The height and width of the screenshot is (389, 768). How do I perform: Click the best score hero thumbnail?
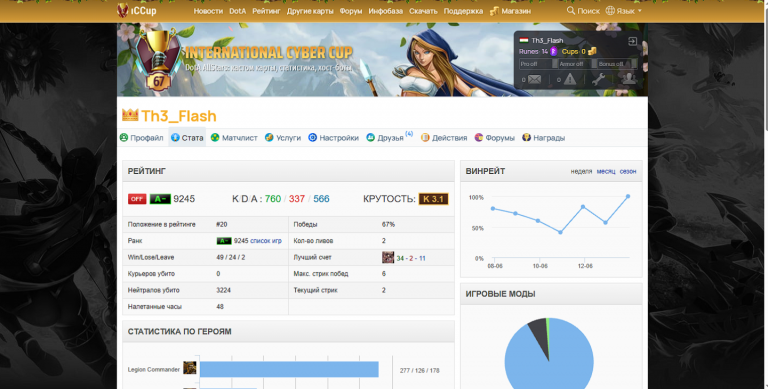388,257
